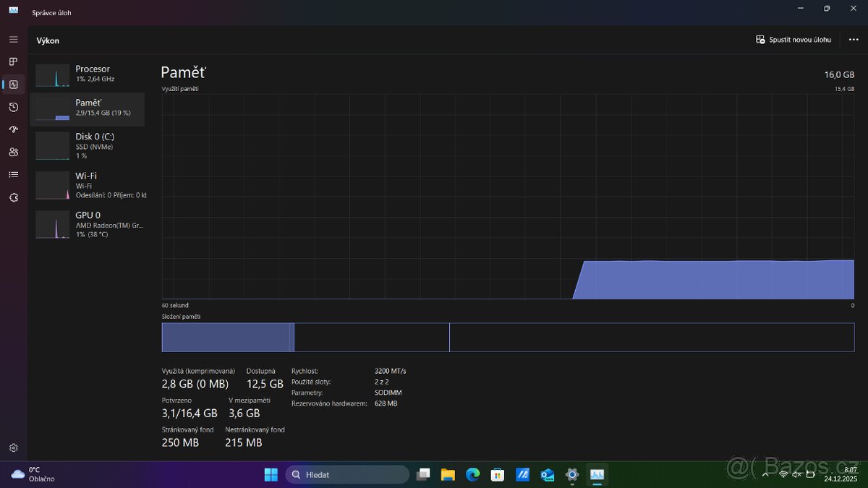Image resolution: width=868 pixels, height=488 pixels.
Task: Open the three-dot more options menu
Action: [x=854, y=40]
